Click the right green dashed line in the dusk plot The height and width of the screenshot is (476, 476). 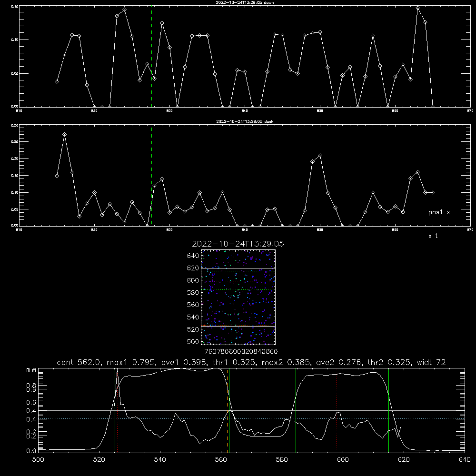tap(263, 176)
